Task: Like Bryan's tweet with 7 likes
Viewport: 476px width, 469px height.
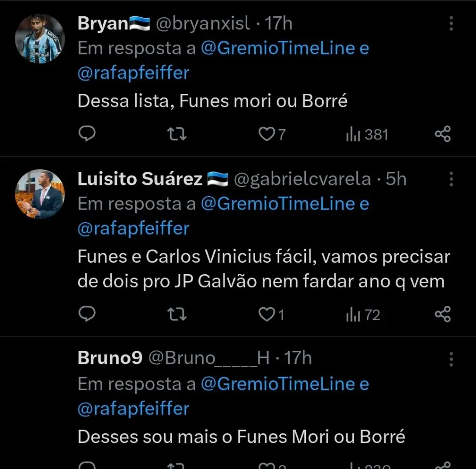Action: click(267, 135)
